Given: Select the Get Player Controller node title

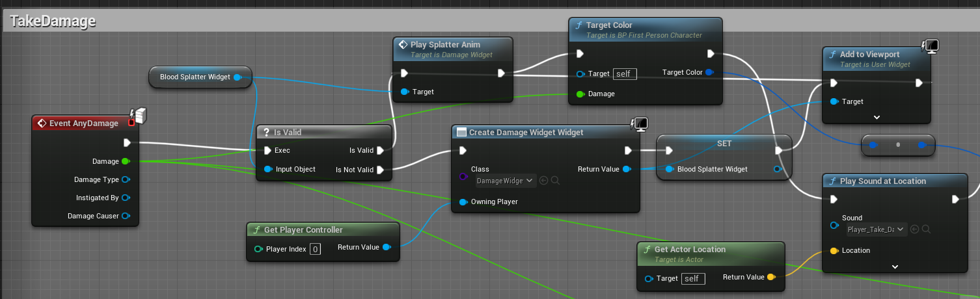Looking at the screenshot, I should click(303, 230).
